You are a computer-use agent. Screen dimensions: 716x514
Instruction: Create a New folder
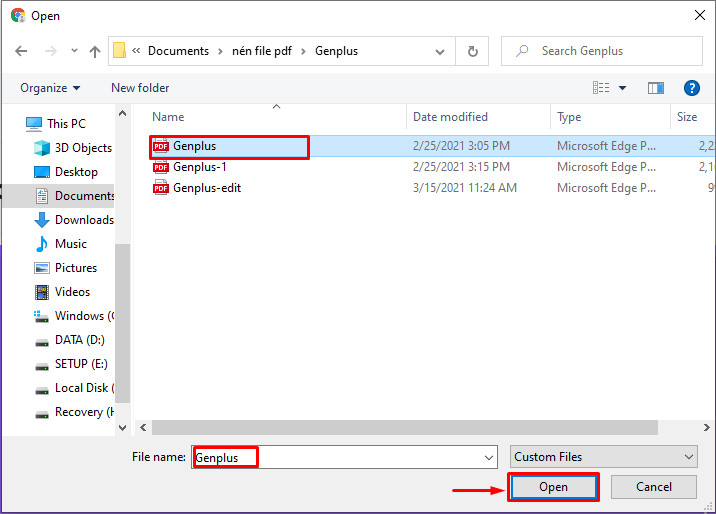[x=140, y=88]
